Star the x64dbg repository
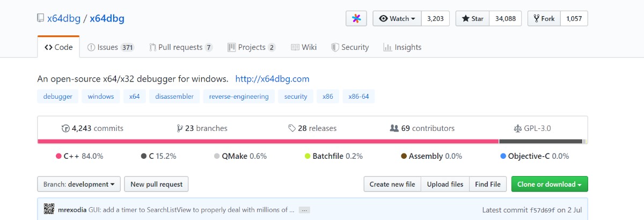This screenshot has width=644, height=220. pyautogui.click(x=471, y=18)
